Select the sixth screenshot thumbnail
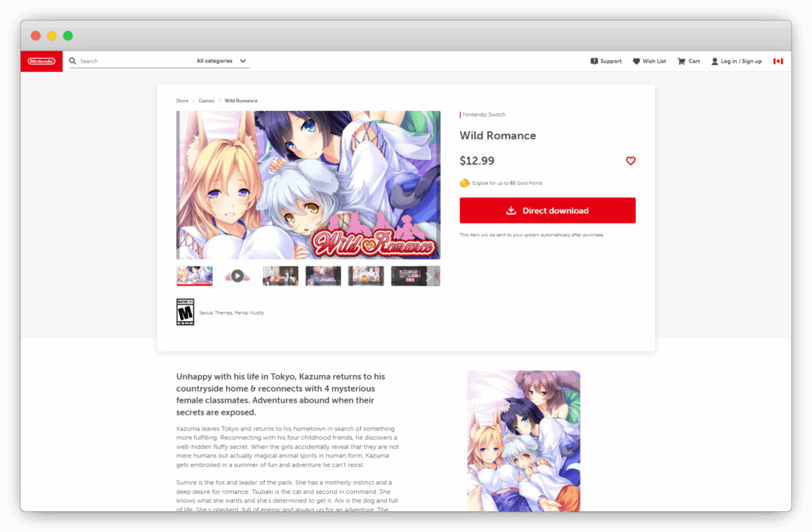The image size is (812, 532). click(x=408, y=276)
